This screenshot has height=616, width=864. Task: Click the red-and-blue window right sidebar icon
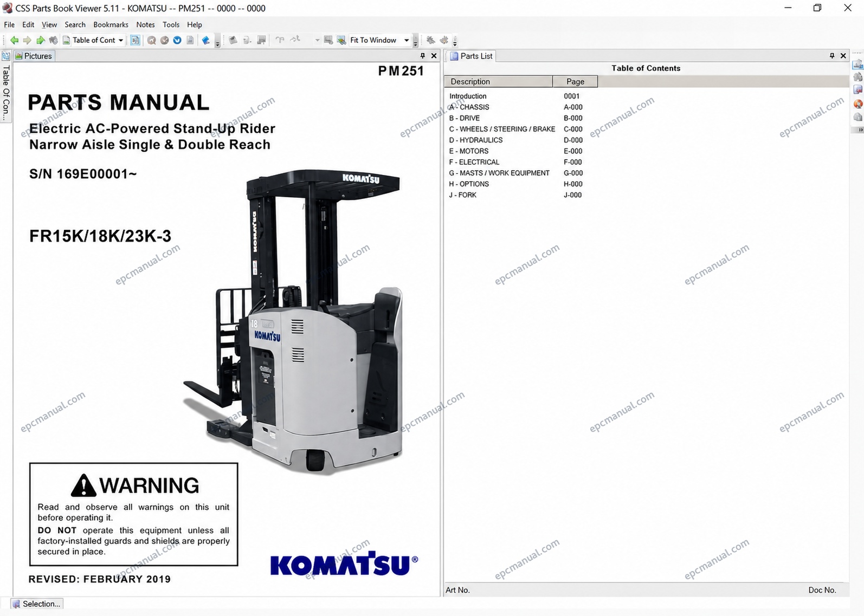click(857, 90)
